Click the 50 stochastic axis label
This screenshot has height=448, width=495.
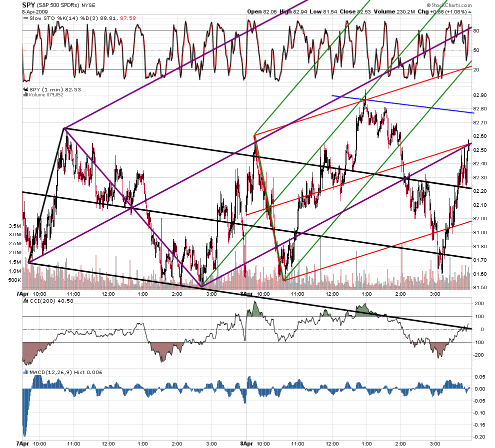click(476, 50)
